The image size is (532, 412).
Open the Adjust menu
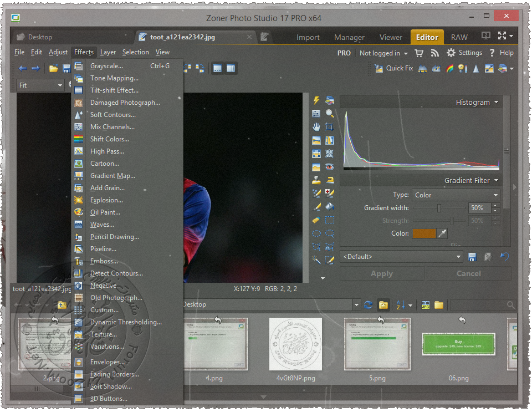[58, 52]
